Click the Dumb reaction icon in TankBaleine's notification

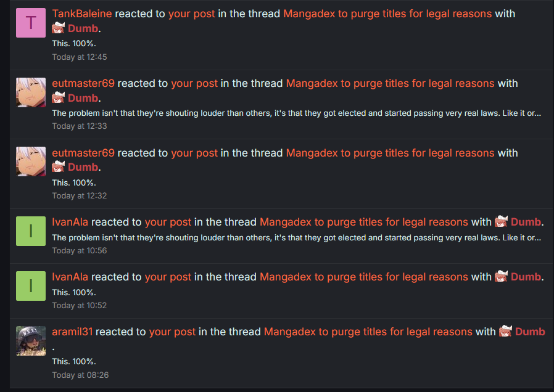pos(59,28)
